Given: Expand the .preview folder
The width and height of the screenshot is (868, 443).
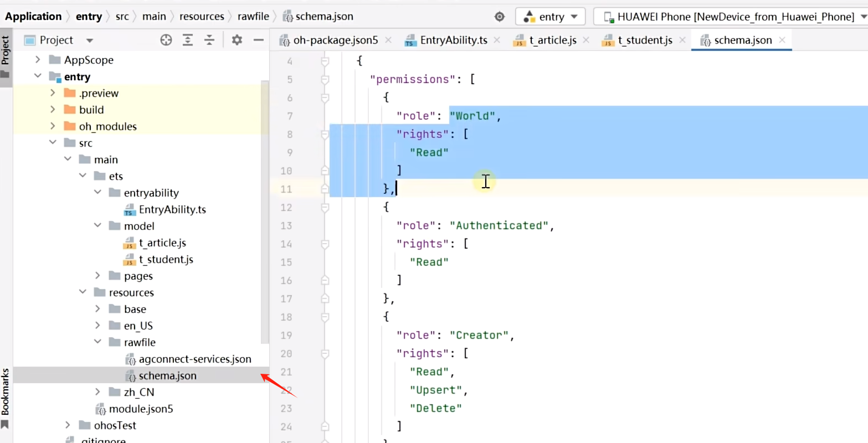Looking at the screenshot, I should (53, 93).
